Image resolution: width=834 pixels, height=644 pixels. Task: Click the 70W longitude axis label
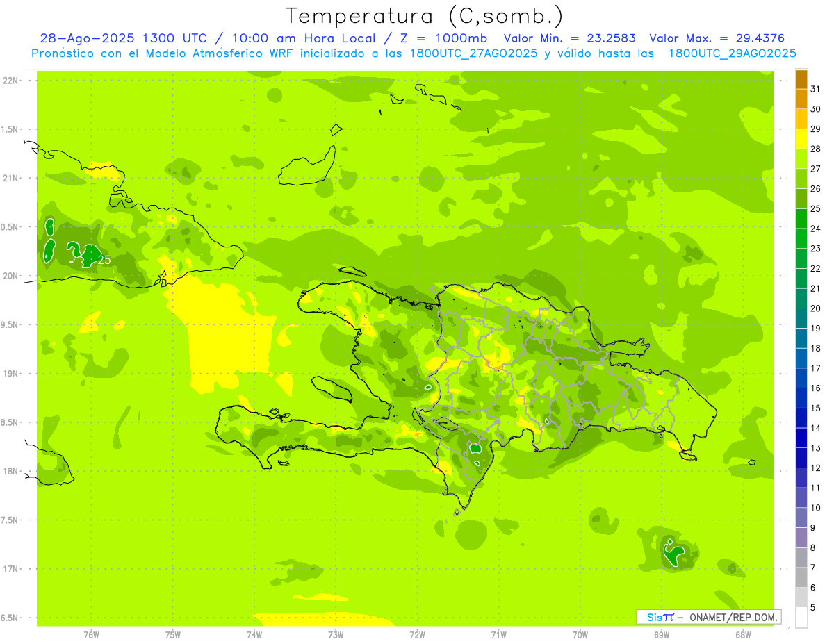pos(580,635)
